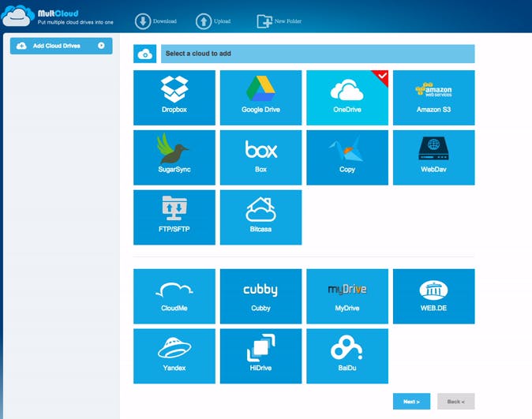
Task: Select the MyDrive tile
Action: click(347, 296)
